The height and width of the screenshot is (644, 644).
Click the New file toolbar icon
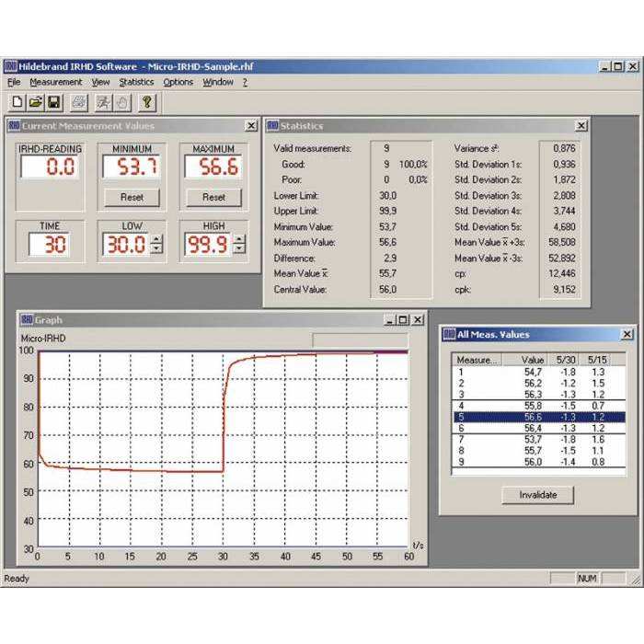(17, 102)
